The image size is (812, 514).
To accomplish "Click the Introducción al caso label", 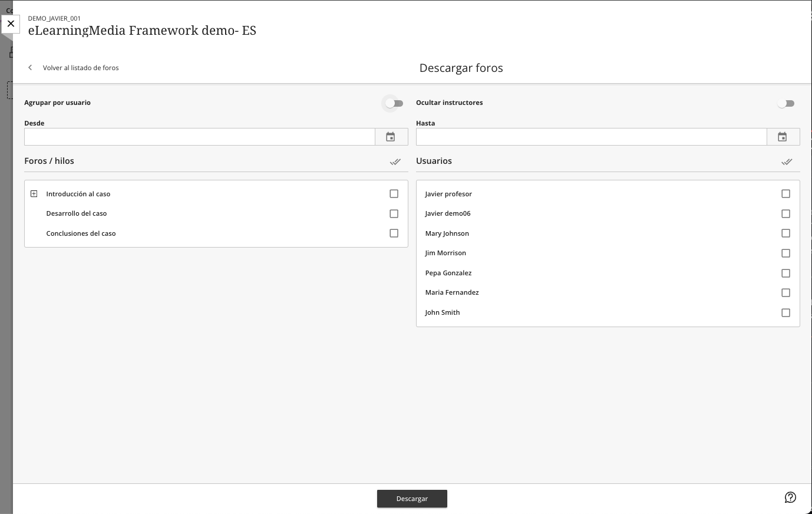I will (78, 194).
